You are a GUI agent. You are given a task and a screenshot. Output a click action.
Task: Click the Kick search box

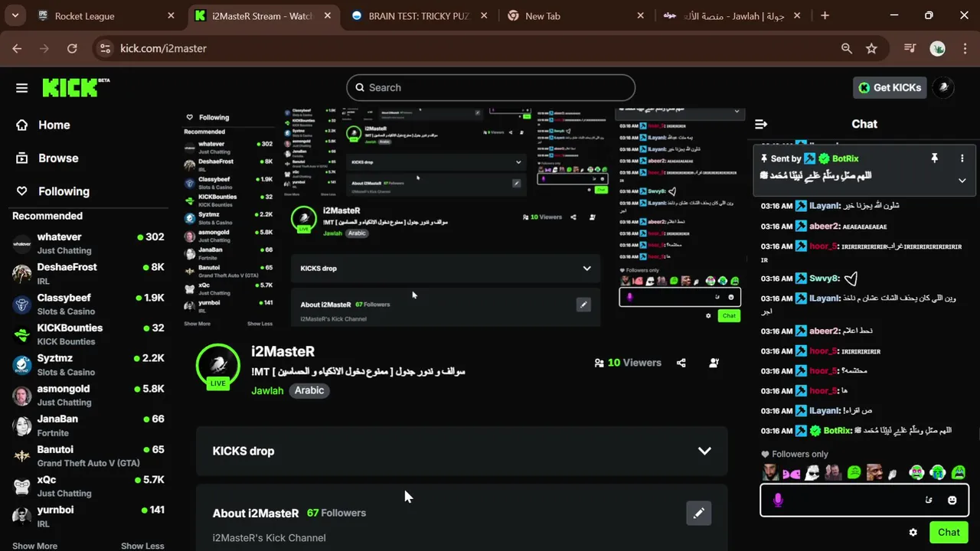491,87
